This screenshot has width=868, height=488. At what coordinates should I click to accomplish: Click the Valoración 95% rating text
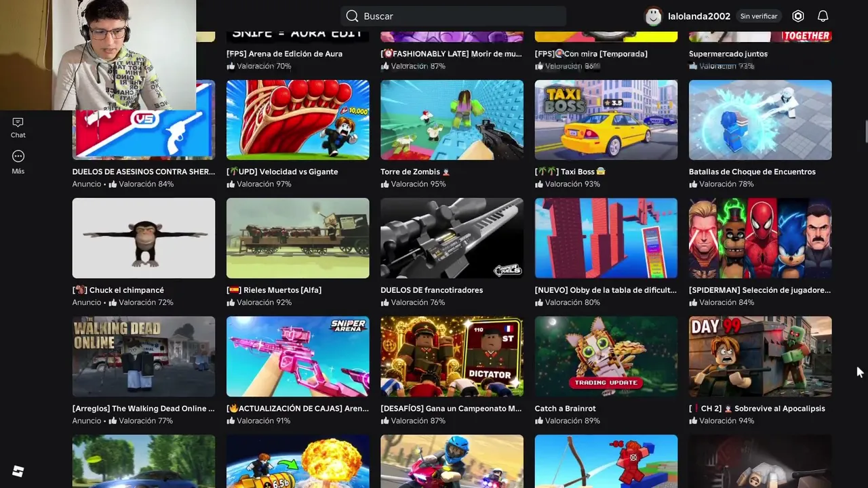coord(418,184)
